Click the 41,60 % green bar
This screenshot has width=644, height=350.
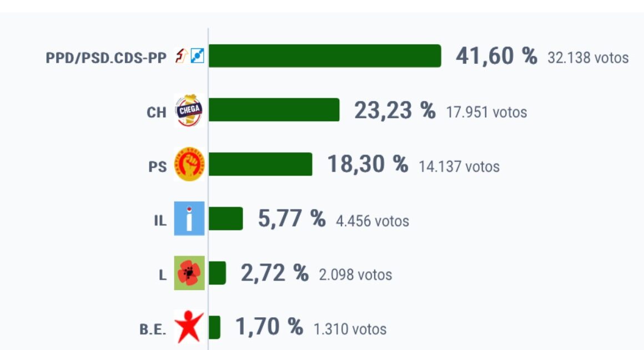pyautogui.click(x=325, y=56)
